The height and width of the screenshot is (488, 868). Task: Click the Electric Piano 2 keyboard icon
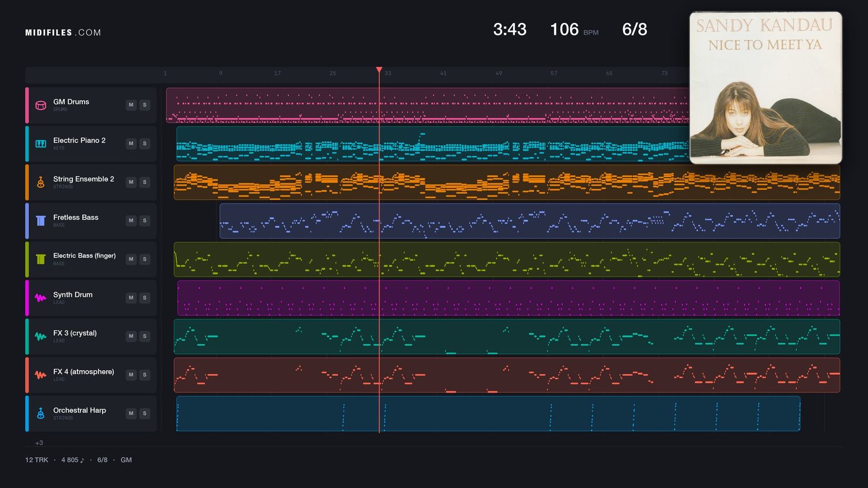coord(41,143)
